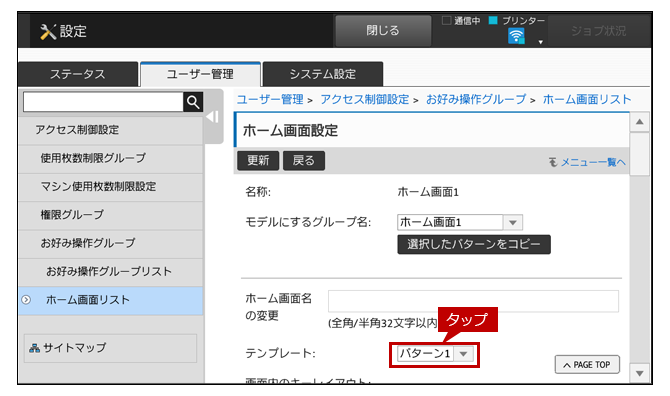
Task: Click the 戻る button
Action: [304, 161]
